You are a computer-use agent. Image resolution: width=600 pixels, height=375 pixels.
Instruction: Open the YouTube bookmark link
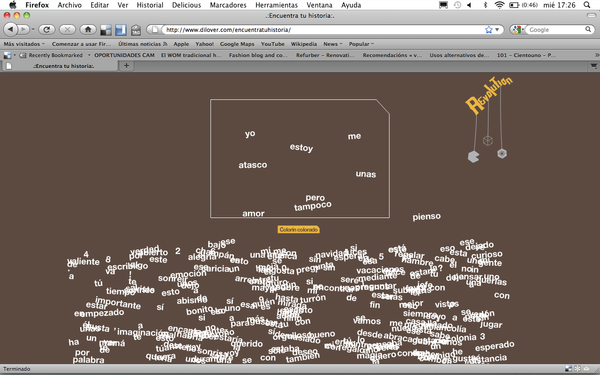tap(272, 44)
